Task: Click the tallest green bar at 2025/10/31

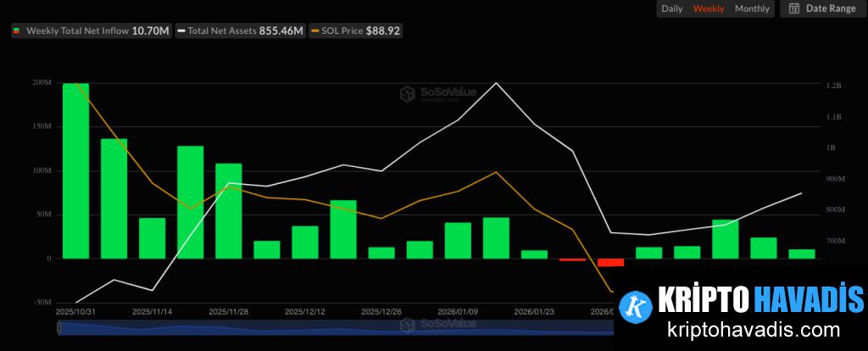Action: tap(75, 170)
